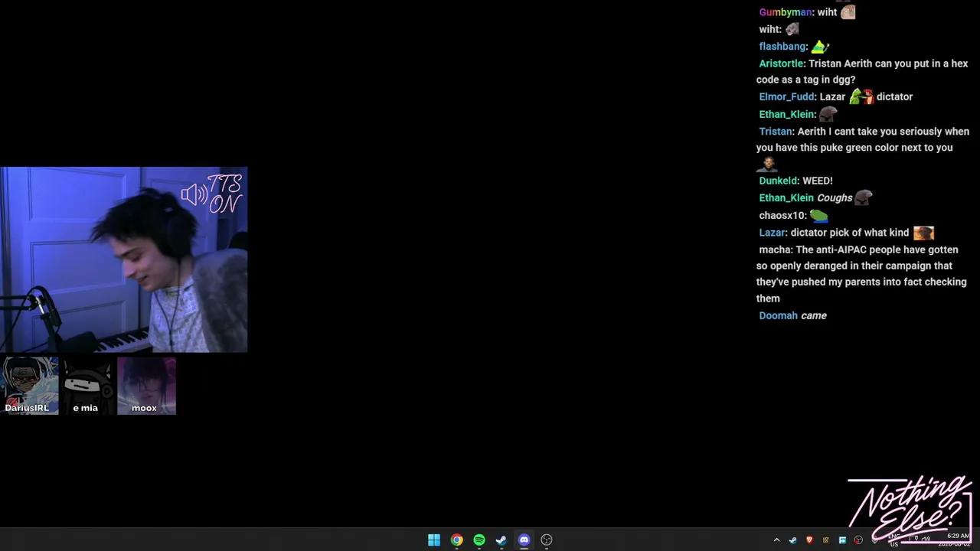The height and width of the screenshot is (551, 980).
Task: Click the Steam icon in the system tray
Action: click(792, 540)
